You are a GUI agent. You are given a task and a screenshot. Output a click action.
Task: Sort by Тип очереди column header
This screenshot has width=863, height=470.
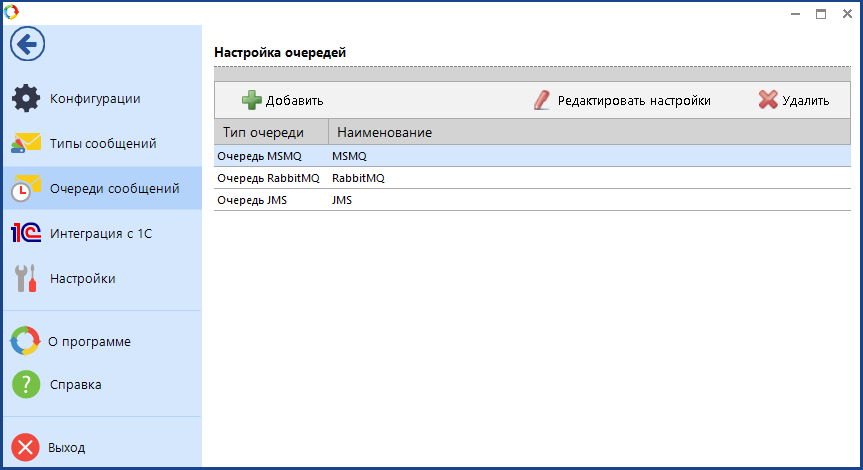[271, 132]
